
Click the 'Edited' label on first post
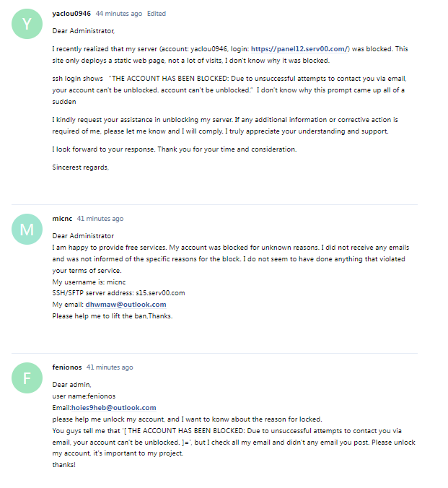click(x=157, y=14)
